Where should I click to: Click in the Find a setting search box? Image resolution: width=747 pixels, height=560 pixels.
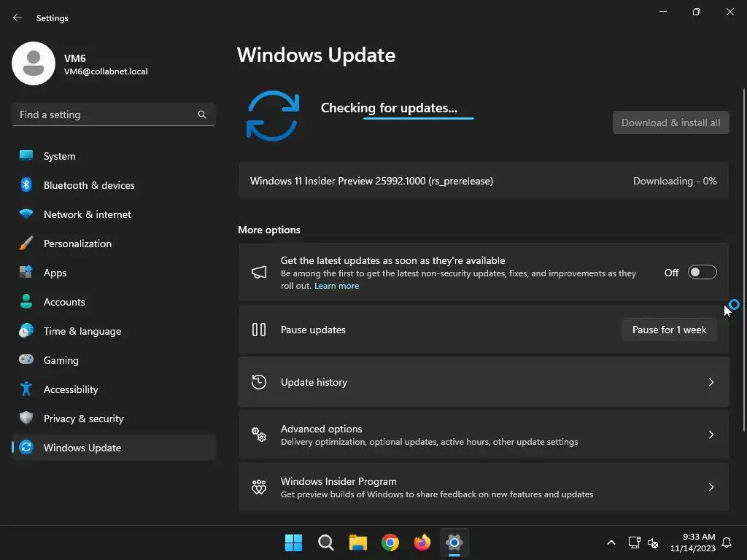tap(114, 114)
